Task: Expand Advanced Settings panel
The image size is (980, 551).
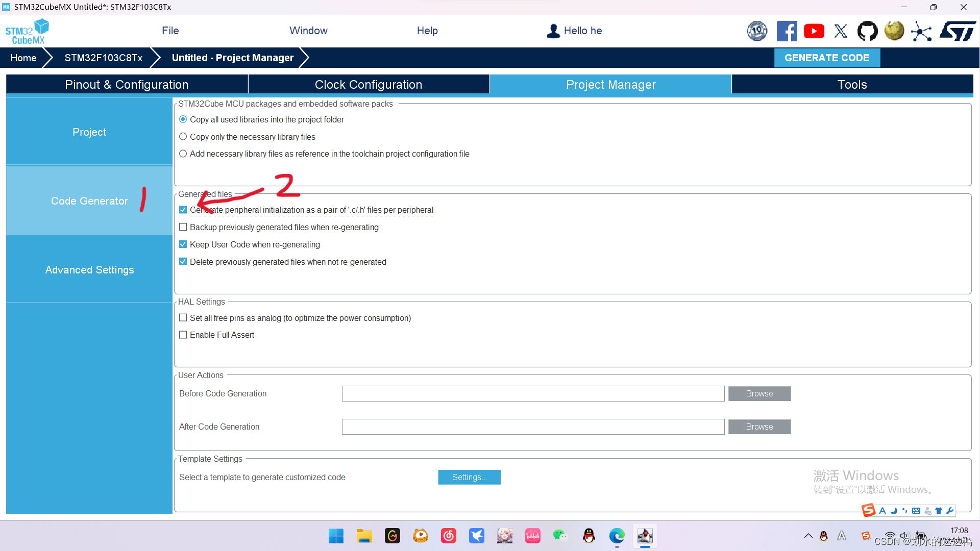Action: [x=89, y=270]
